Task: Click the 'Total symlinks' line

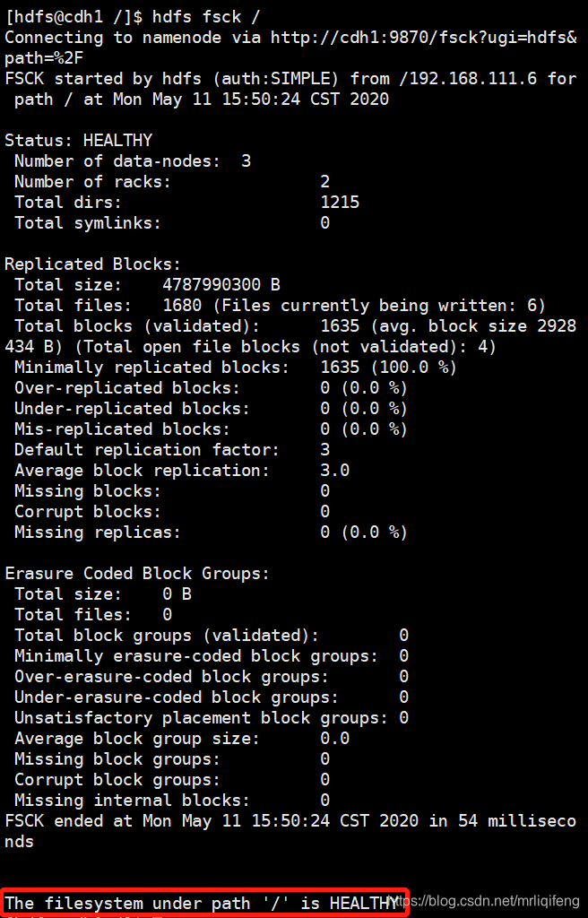Action: coord(87,223)
